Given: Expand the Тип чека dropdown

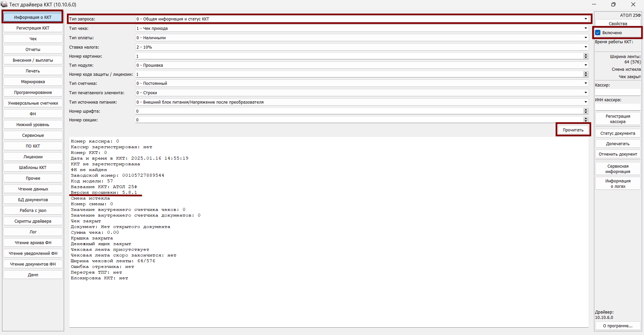Looking at the screenshot, I should pos(586,29).
